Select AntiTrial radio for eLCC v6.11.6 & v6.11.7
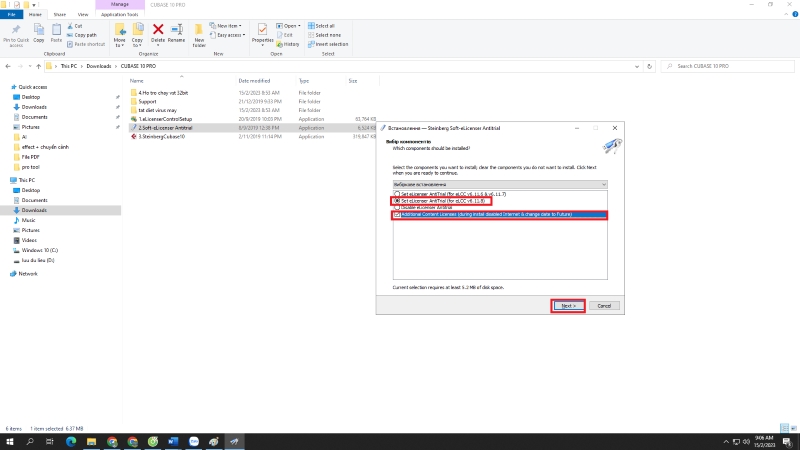Viewport: 800px width, 450px height. click(397, 194)
